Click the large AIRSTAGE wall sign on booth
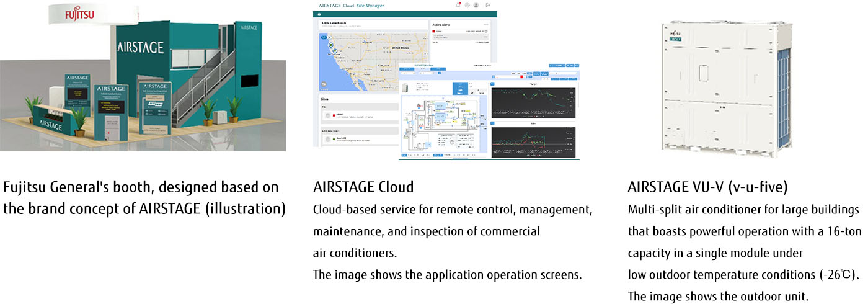 140,47
